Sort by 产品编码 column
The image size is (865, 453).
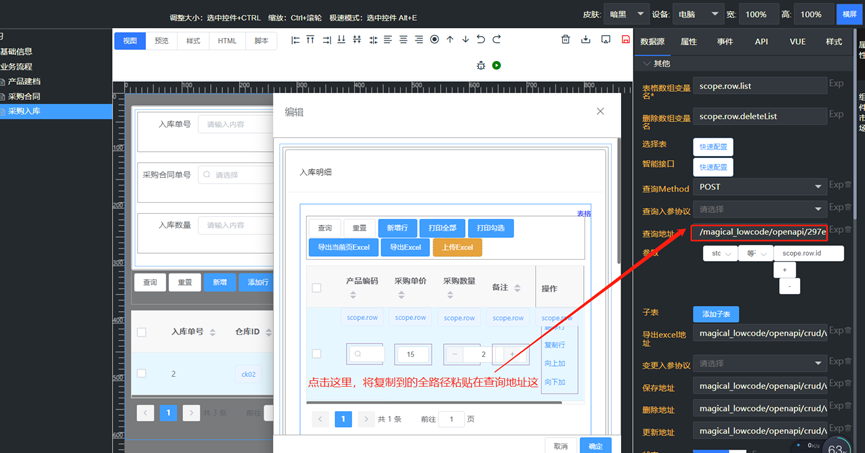pyautogui.click(x=353, y=296)
